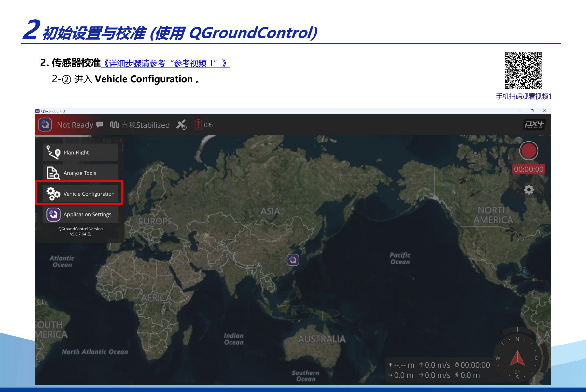The width and height of the screenshot is (586, 392).
Task: Open Plan Flight view
Action: click(80, 153)
